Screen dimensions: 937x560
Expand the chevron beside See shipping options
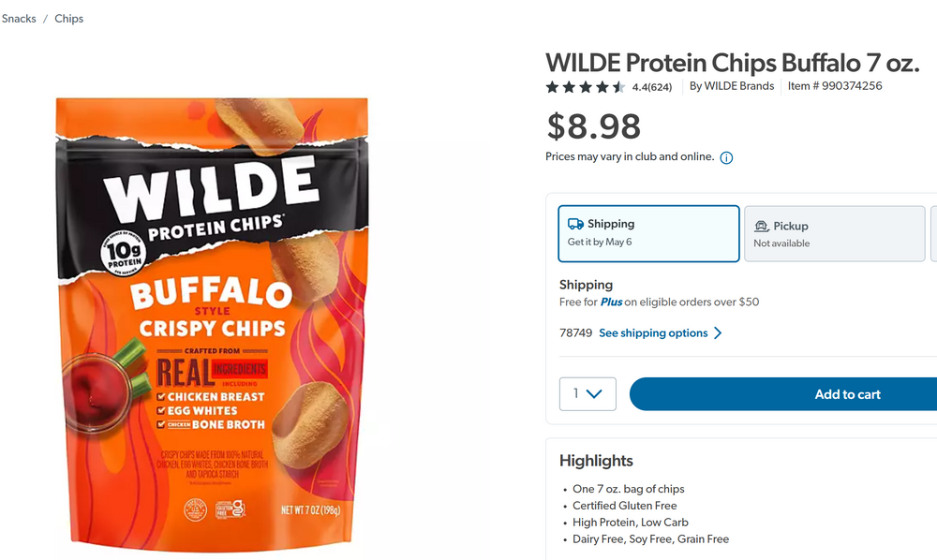click(x=718, y=333)
